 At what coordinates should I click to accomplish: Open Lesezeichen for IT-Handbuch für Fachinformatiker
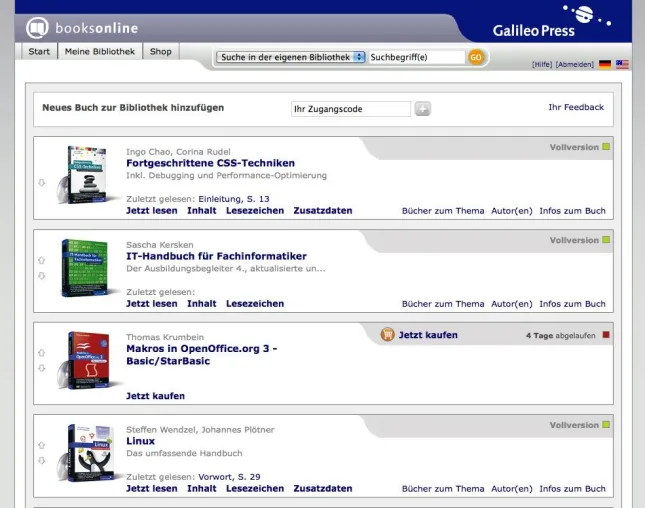[x=255, y=304]
